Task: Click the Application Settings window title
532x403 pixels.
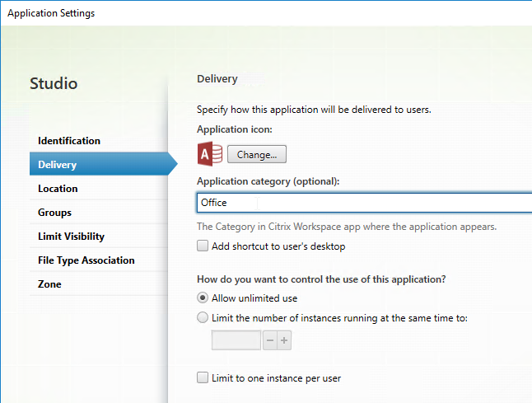Action: (51, 13)
